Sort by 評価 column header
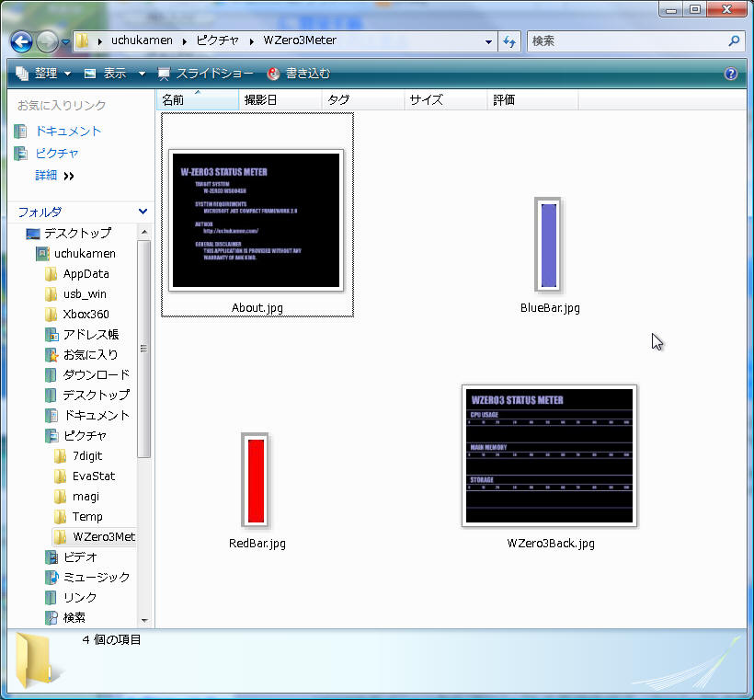Screen dimensions: 754x700 [x=532, y=100]
